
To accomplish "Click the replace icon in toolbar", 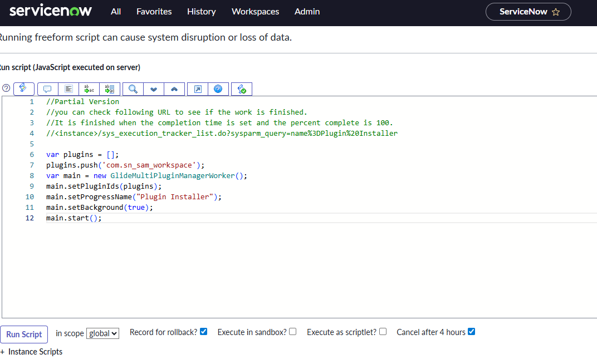I will (x=89, y=89).
